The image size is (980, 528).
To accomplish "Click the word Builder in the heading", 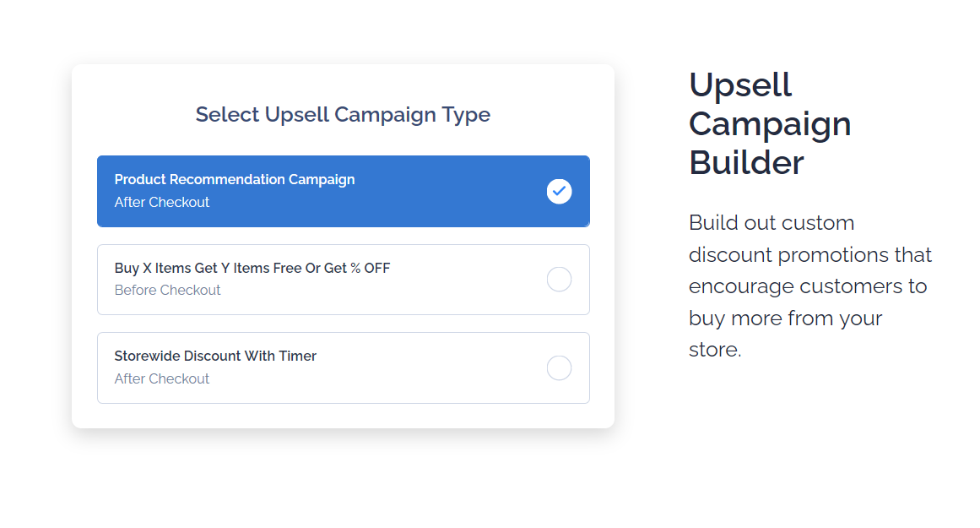I will (746, 163).
